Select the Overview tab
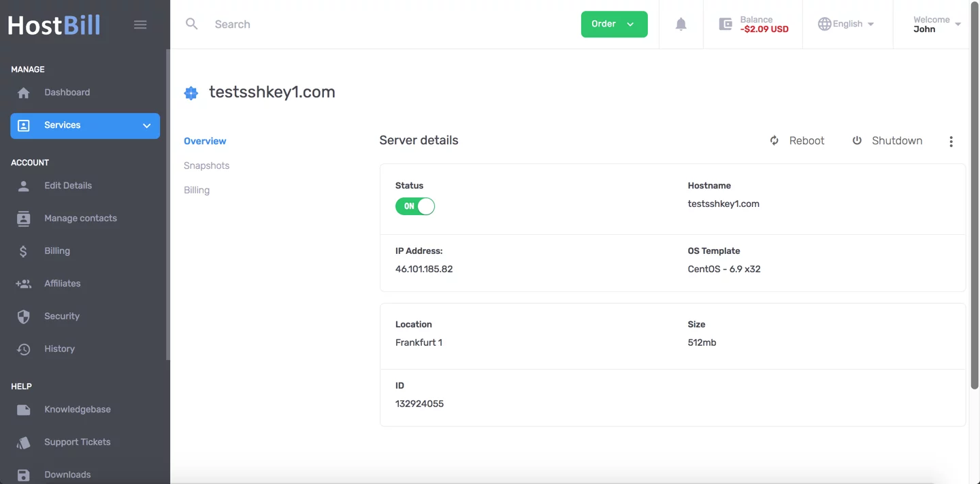Screen dimensions: 980x484 tap(205, 141)
